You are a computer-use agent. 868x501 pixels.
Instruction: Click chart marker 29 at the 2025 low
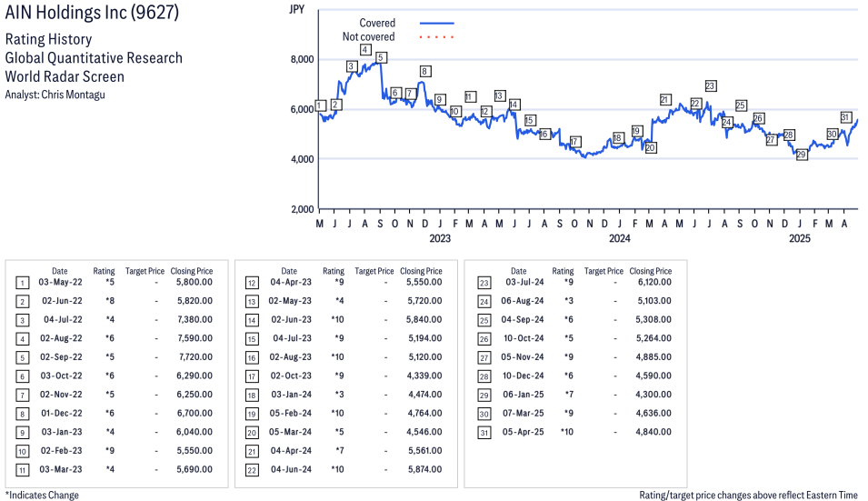pos(801,155)
